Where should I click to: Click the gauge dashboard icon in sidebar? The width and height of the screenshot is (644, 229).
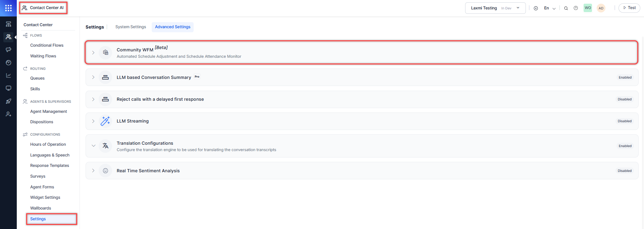(x=8, y=63)
